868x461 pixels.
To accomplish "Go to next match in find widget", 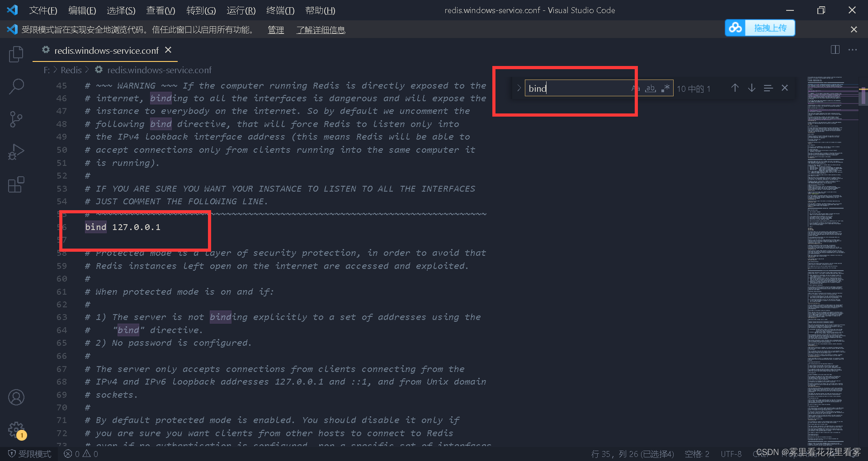I will tap(751, 88).
